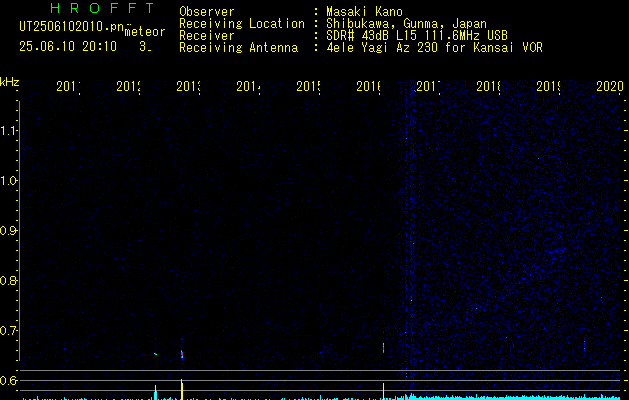Select the file name UT2506102010.pn

[x=72, y=27]
